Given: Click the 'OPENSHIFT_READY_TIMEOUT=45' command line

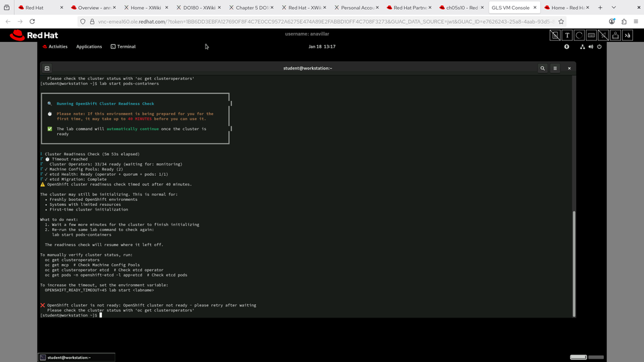Looking at the screenshot, I should (x=99, y=290).
